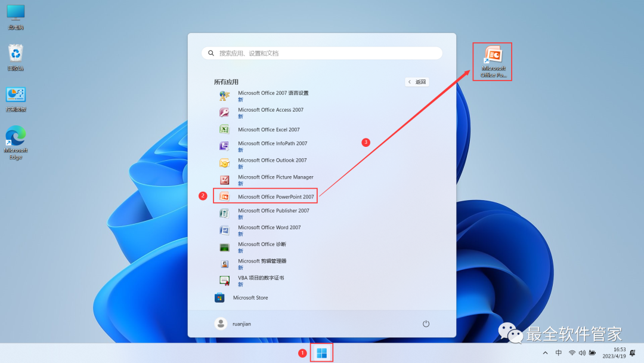Click the battery tray icon
Image resolution: width=644 pixels, height=363 pixels.
point(592,353)
